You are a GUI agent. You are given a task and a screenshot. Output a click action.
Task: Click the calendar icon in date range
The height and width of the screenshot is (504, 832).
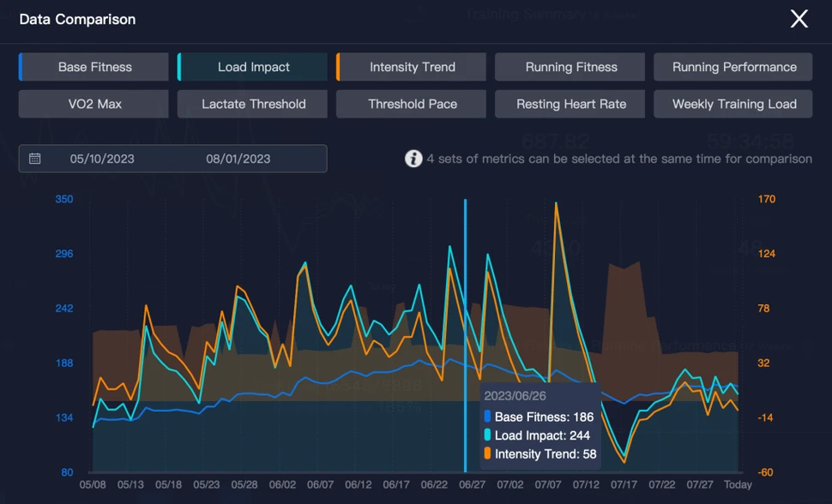tap(35, 159)
